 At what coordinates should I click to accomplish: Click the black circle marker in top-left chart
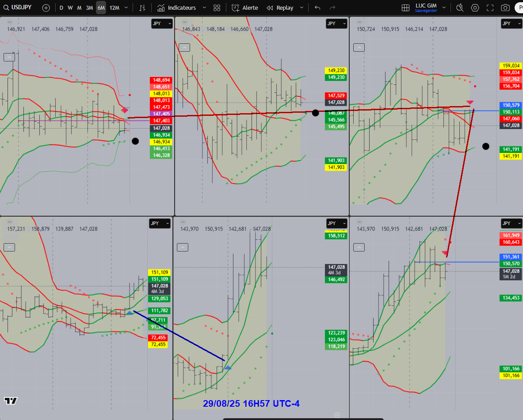tap(135, 141)
